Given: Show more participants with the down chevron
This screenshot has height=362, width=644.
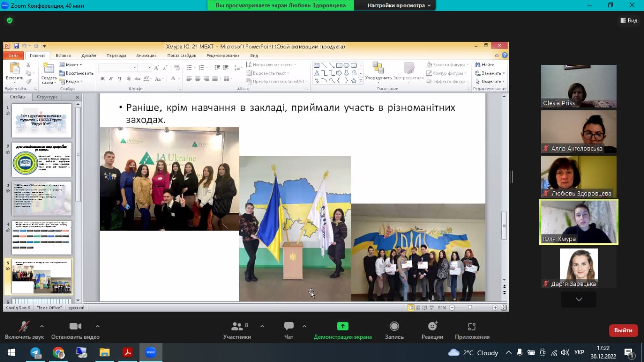Looking at the screenshot, I should click(579, 300).
